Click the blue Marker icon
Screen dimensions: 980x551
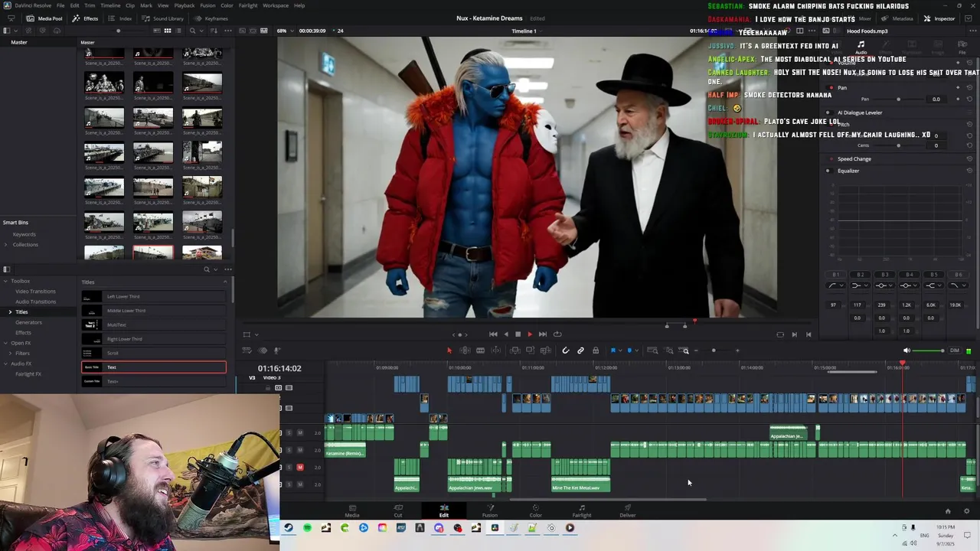click(629, 350)
